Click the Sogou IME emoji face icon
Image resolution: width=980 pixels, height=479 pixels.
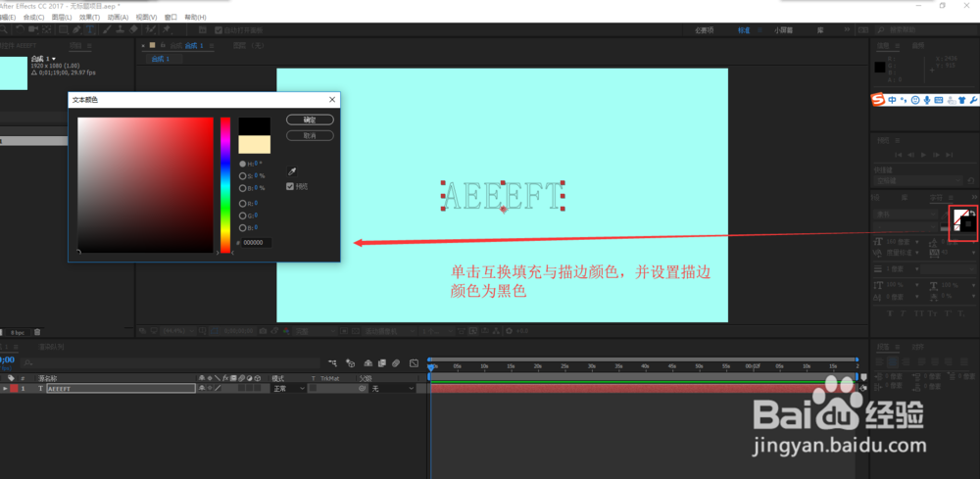coord(915,100)
